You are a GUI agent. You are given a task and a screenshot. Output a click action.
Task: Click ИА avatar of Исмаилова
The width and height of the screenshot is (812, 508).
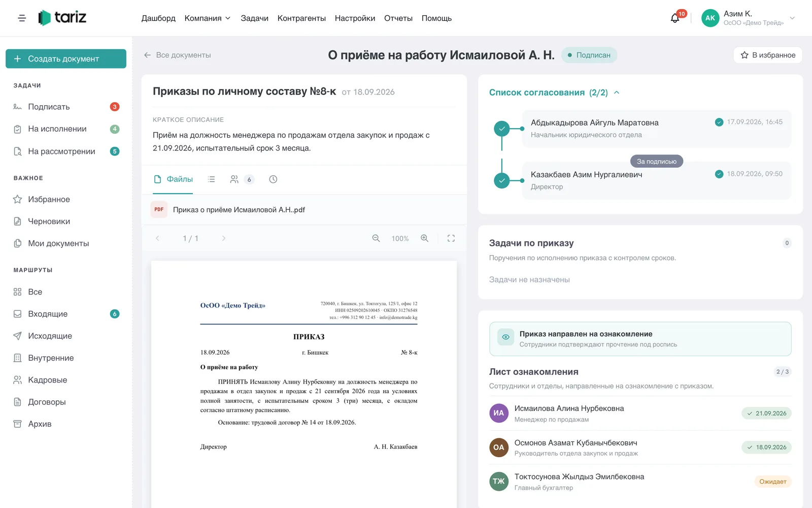[x=499, y=413]
